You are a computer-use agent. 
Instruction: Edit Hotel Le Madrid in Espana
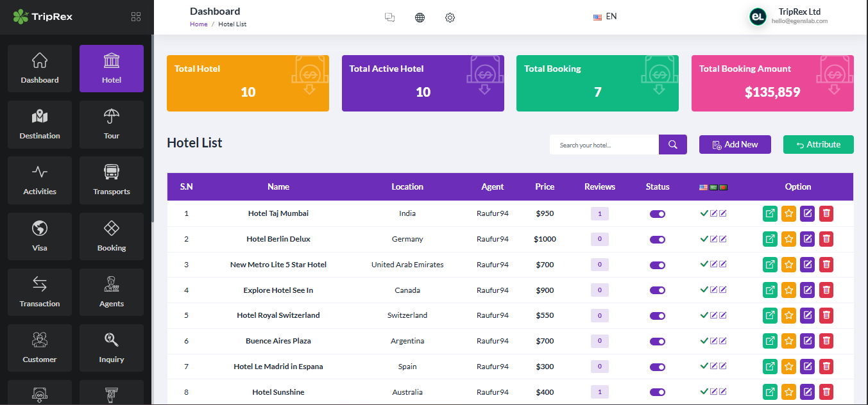(807, 367)
